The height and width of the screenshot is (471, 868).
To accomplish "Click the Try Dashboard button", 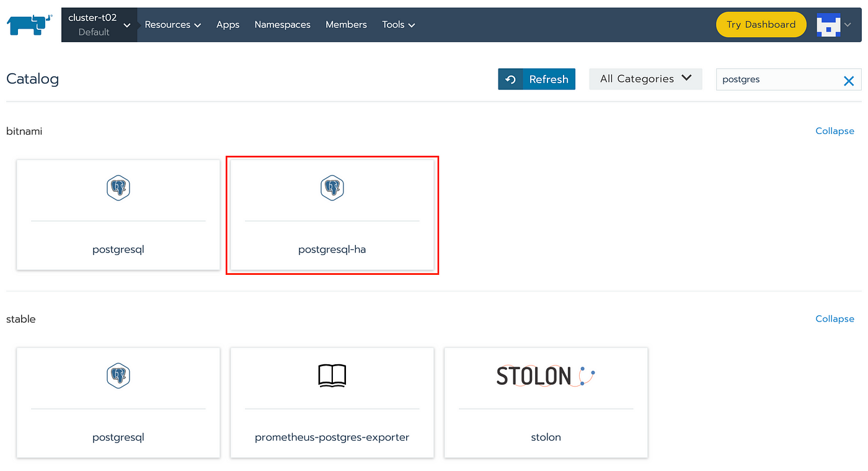I will [x=761, y=25].
